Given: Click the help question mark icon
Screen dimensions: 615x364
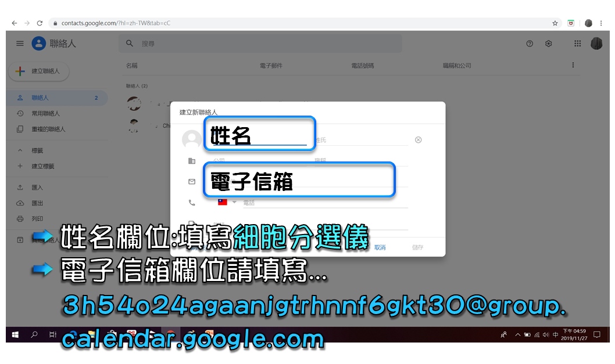Looking at the screenshot, I should point(530,44).
